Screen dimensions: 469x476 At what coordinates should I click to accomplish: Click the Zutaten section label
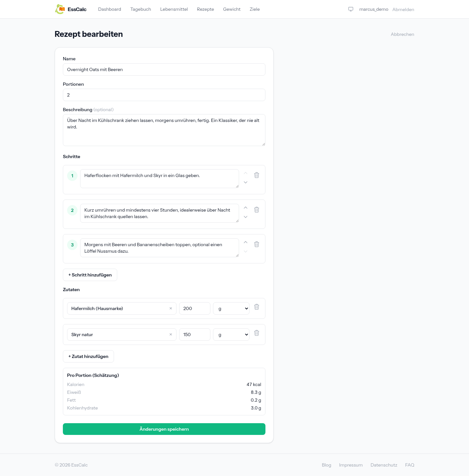click(71, 290)
